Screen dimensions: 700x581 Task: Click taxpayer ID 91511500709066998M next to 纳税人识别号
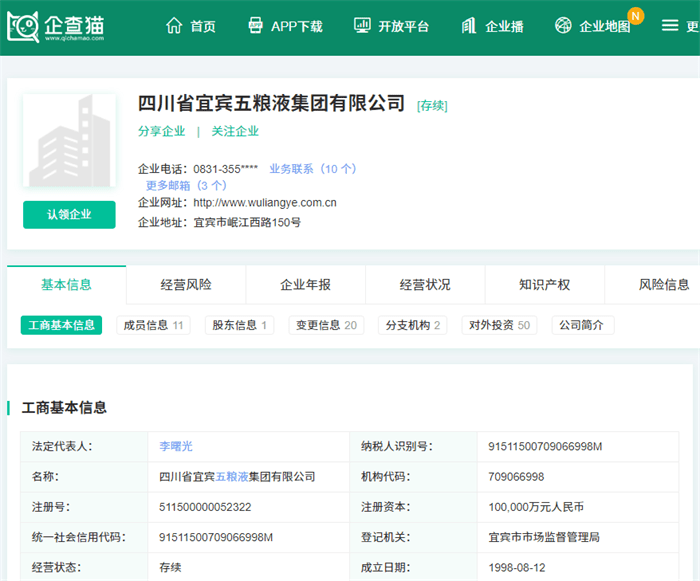pos(545,446)
